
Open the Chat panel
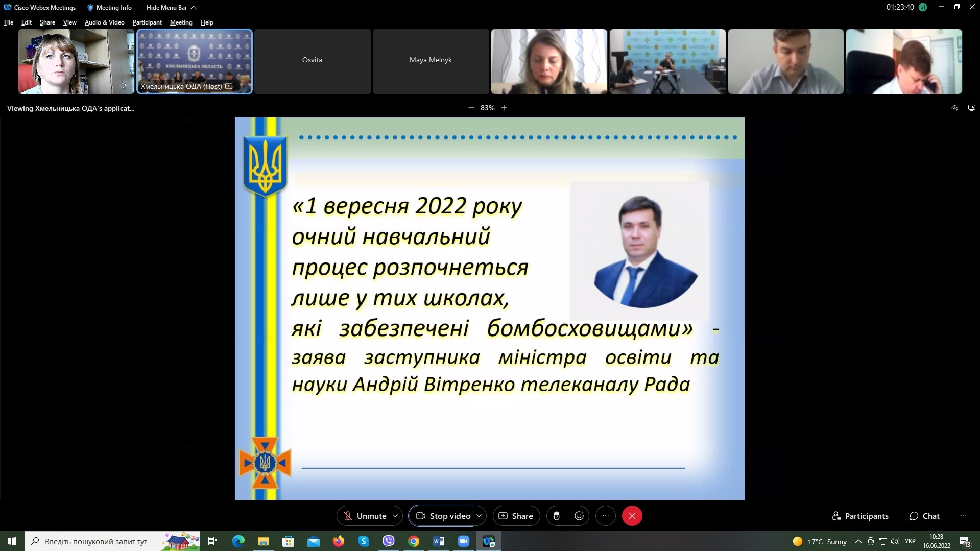tap(924, 516)
